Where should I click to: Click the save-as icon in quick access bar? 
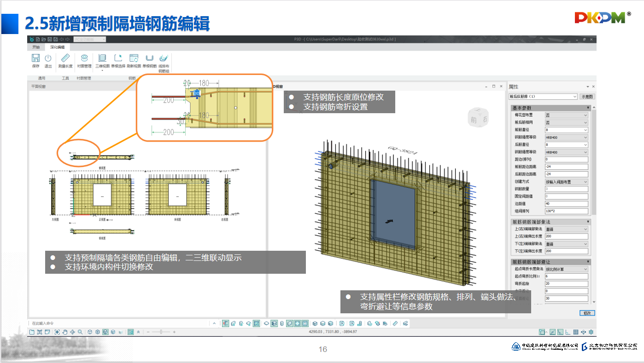(x=56, y=40)
